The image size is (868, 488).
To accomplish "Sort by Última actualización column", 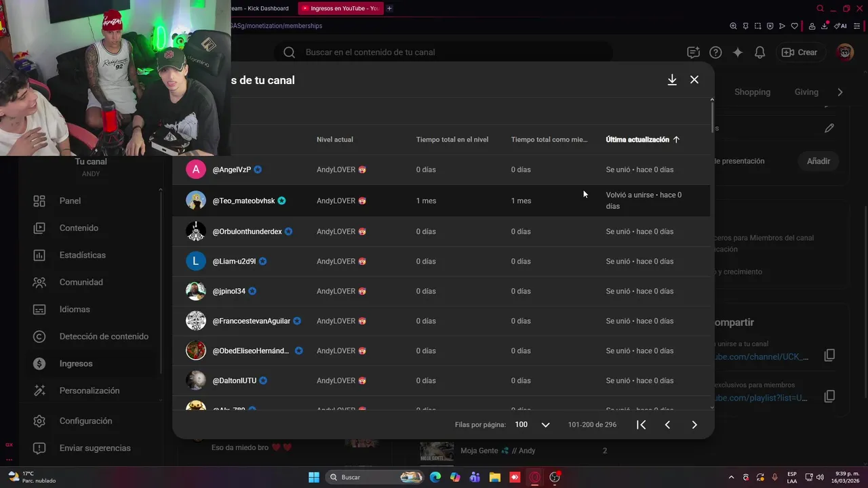I will pyautogui.click(x=642, y=140).
